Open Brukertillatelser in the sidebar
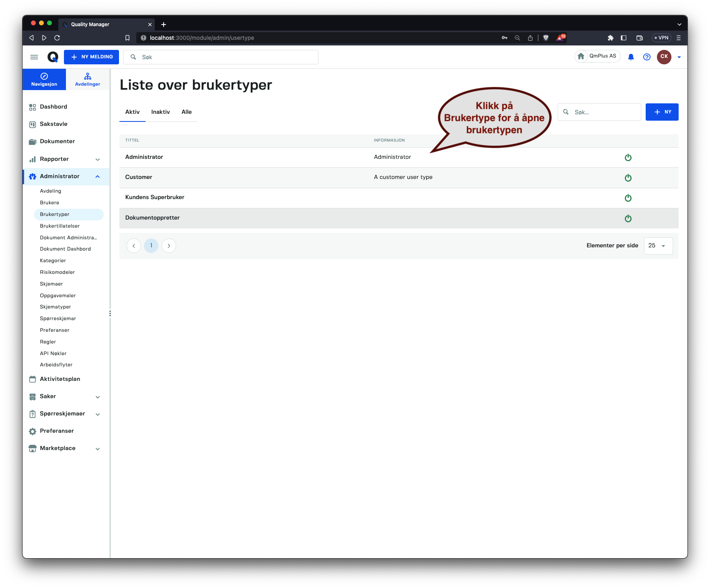This screenshot has width=710, height=588. [x=60, y=226]
